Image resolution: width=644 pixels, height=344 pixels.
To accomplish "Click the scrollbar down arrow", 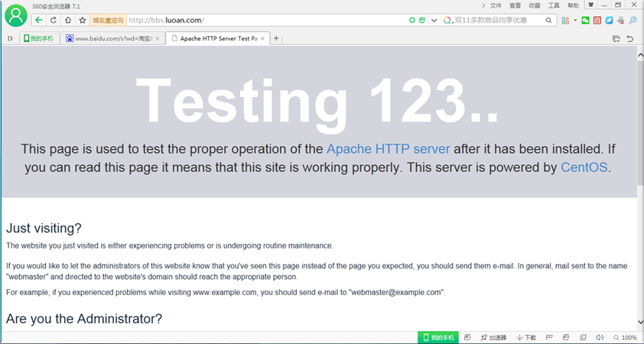I will (640, 323).
